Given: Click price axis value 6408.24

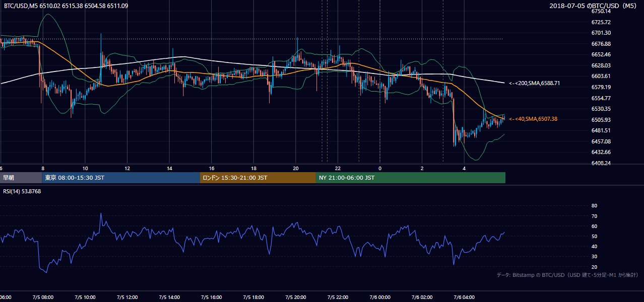Looking at the screenshot, I should pos(601,163).
